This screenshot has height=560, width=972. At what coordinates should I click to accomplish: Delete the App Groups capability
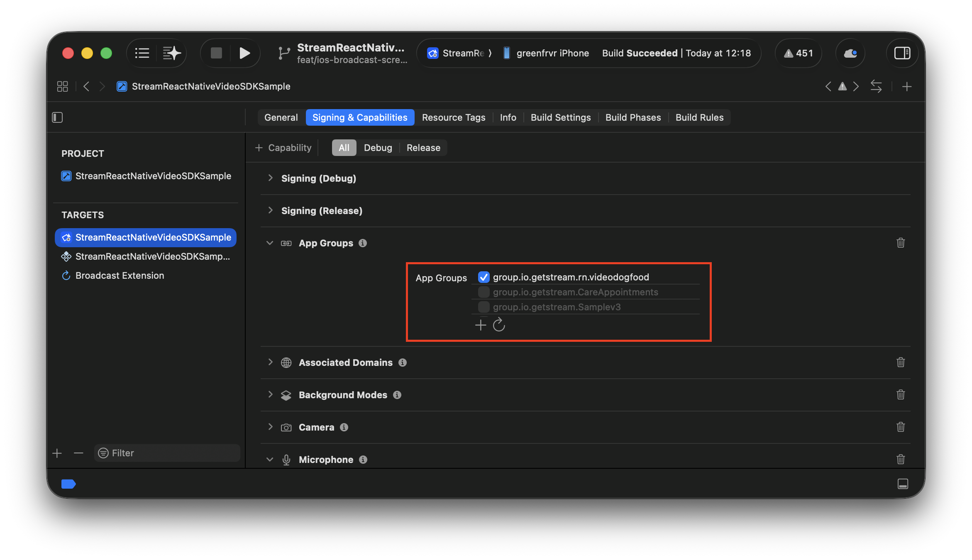[901, 243]
